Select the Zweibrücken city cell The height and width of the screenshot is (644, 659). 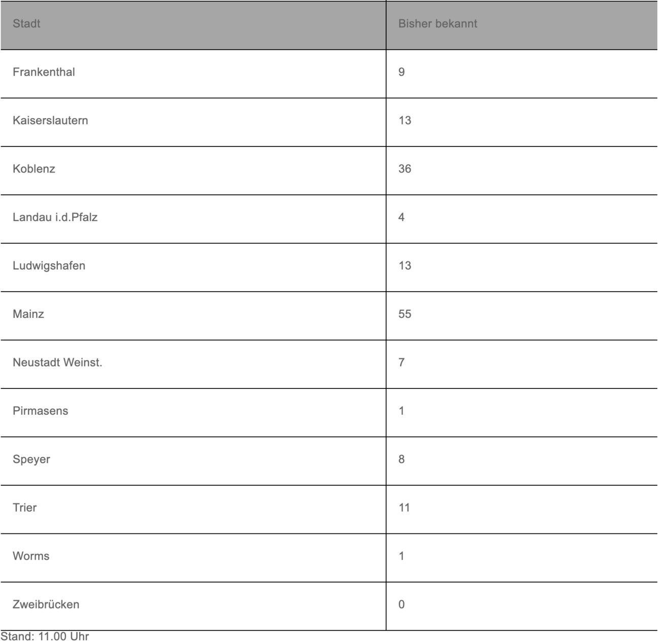pos(46,605)
